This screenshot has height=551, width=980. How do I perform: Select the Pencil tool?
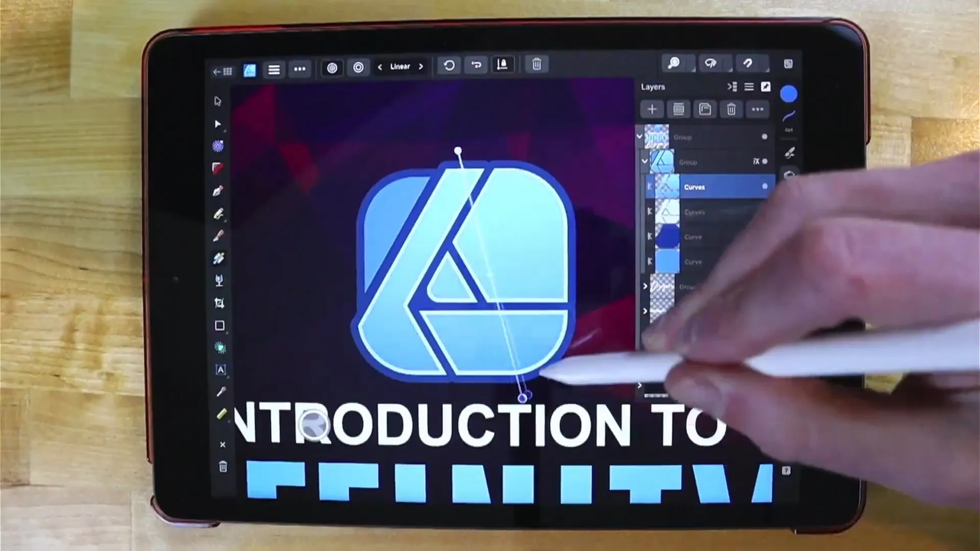point(218,212)
